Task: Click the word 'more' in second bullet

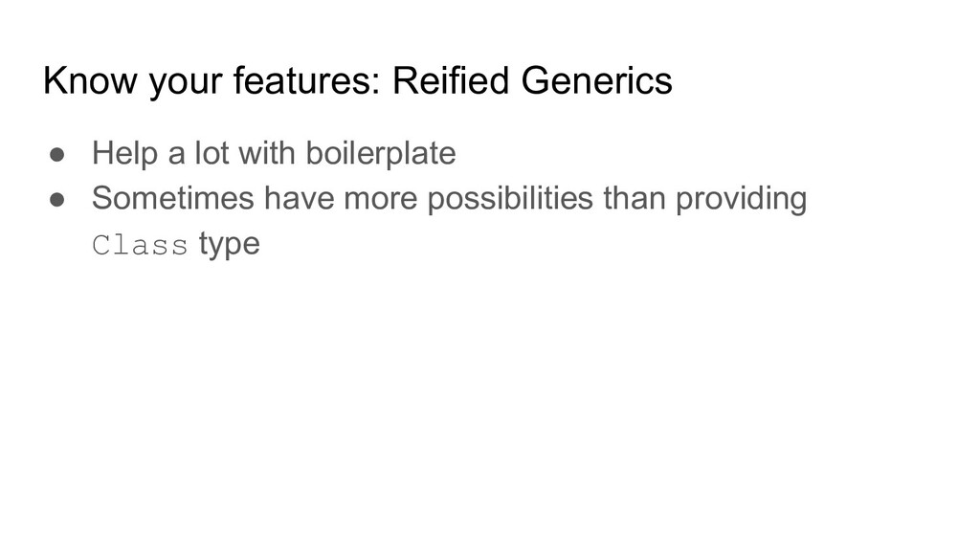Action: (381, 200)
